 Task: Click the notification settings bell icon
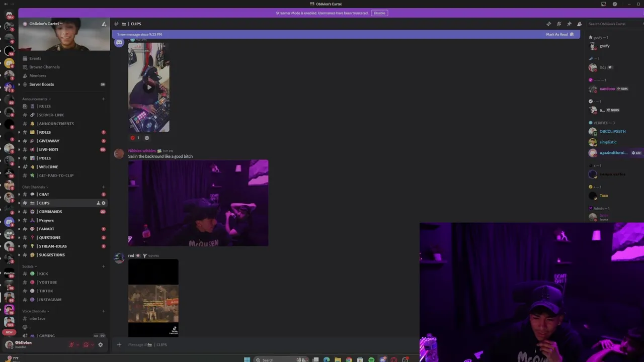click(x=559, y=24)
